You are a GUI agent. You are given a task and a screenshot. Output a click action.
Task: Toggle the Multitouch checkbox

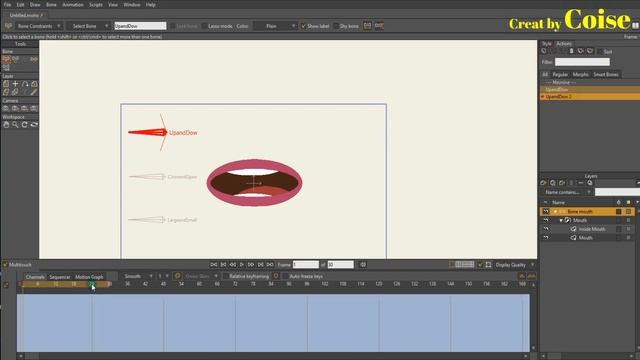coord(5,265)
